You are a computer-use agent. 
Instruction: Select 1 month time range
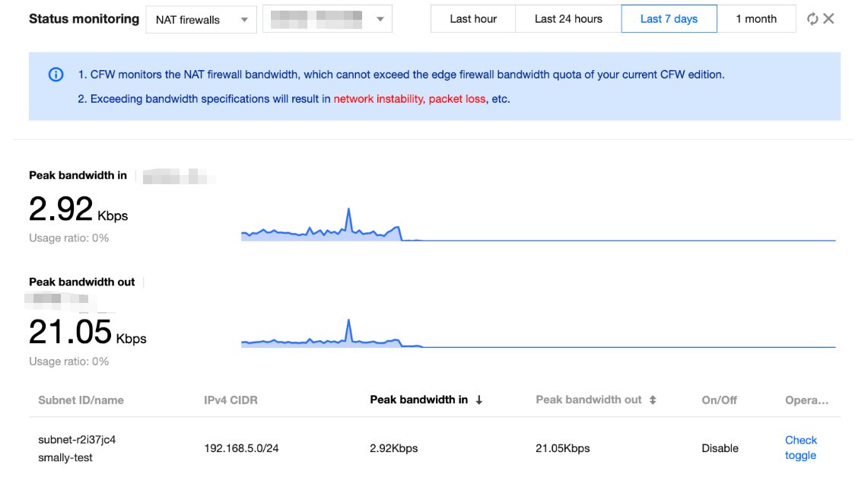(756, 19)
